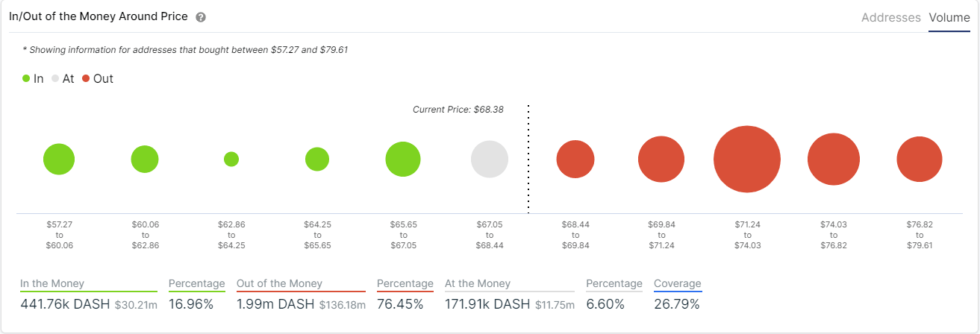
Task: Click the In the Money label
Action: (x=52, y=283)
